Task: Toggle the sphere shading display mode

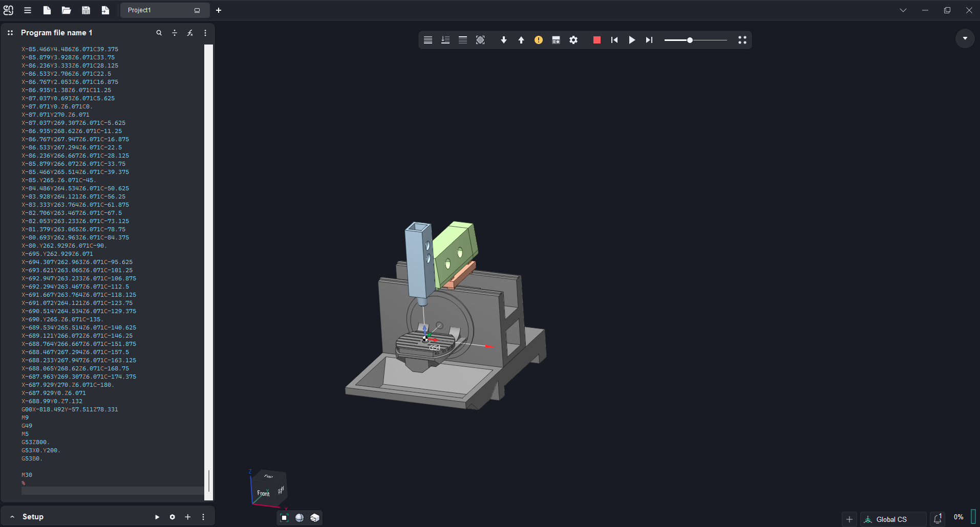Action: coord(300,518)
